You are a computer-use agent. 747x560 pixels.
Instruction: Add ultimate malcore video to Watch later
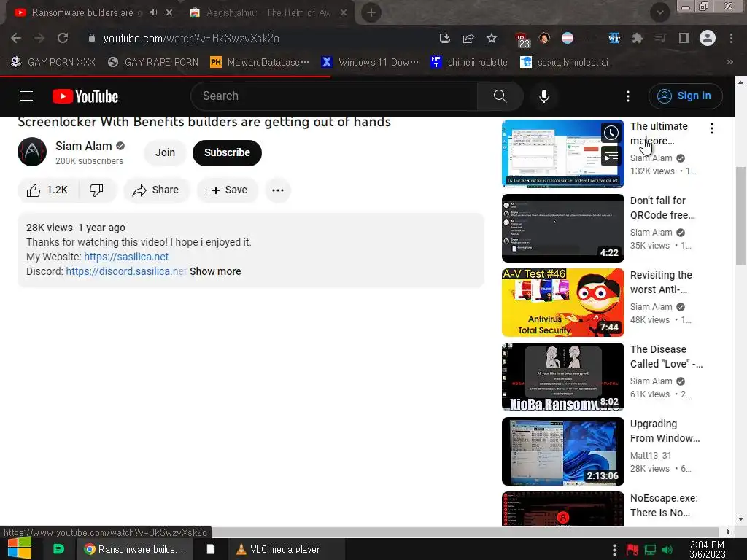[611, 133]
